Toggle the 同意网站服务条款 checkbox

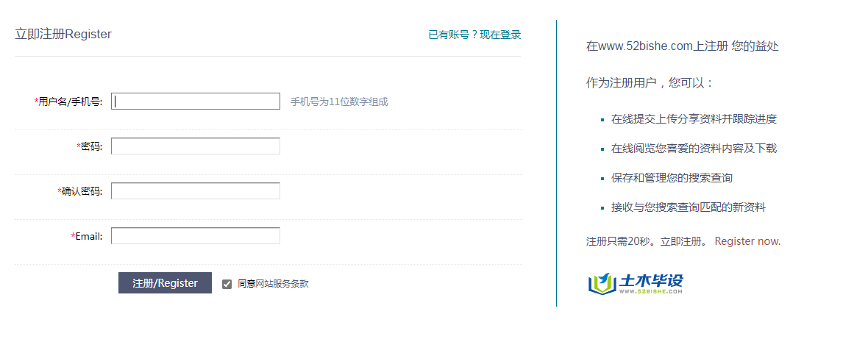[227, 284]
